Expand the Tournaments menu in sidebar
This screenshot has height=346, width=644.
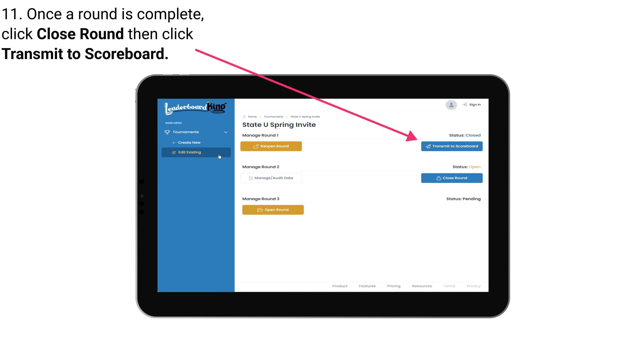(196, 132)
